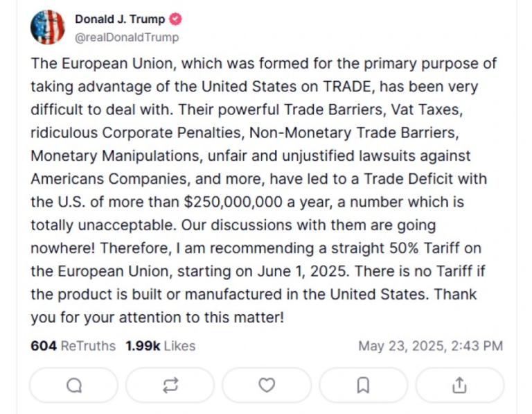Image resolution: width=532 pixels, height=414 pixels.
Task: Open the @realDonaldTrump handle link
Action: point(126,37)
